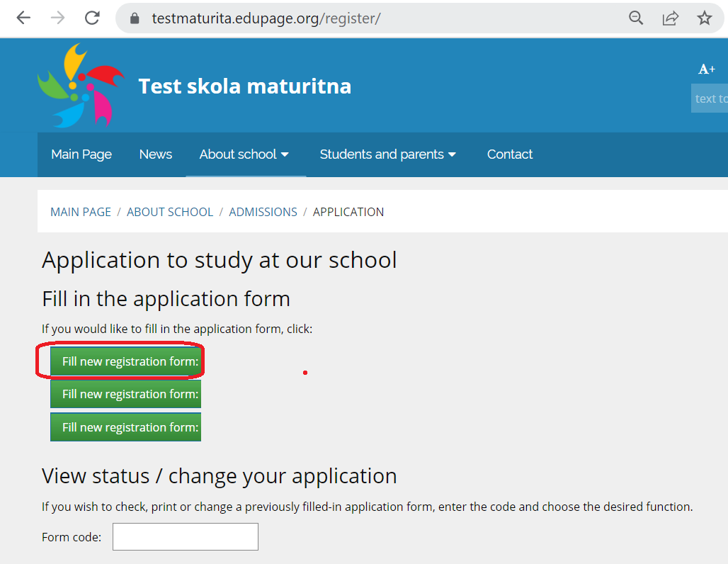Image resolution: width=728 pixels, height=564 pixels.
Task: Open the Main Page menu item
Action: (x=81, y=154)
